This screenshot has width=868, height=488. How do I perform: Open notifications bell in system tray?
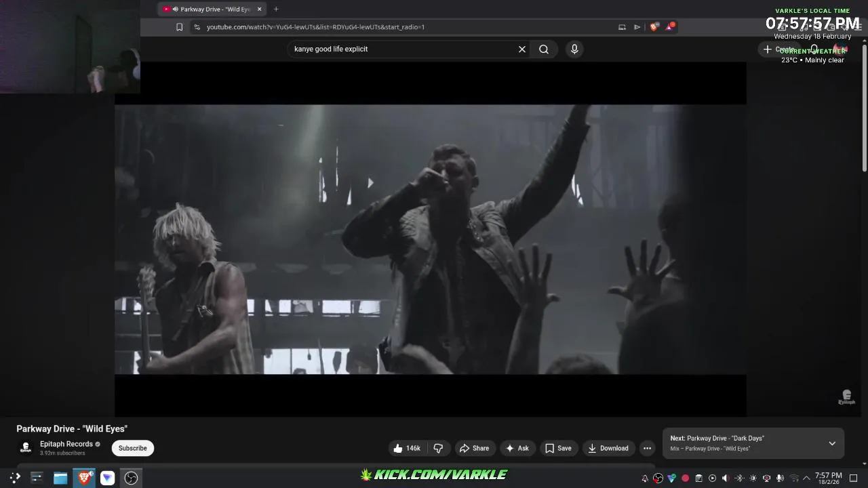coord(645,479)
